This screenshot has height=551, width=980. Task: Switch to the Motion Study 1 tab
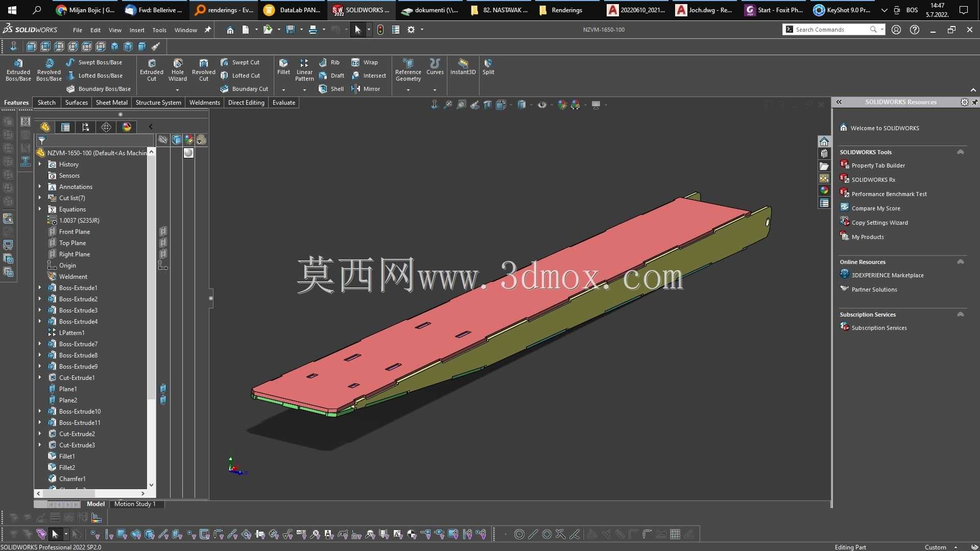tap(135, 504)
